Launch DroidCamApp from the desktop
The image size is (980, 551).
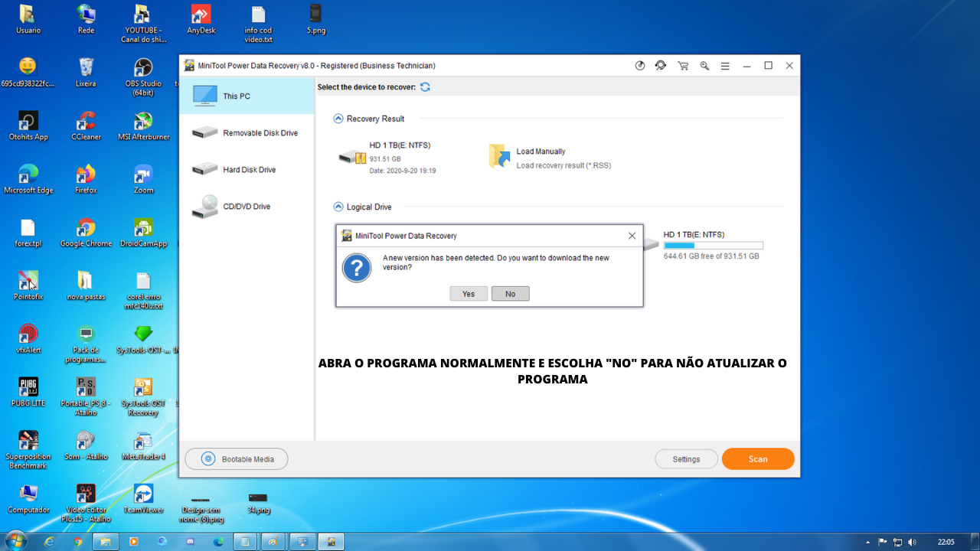(x=143, y=233)
